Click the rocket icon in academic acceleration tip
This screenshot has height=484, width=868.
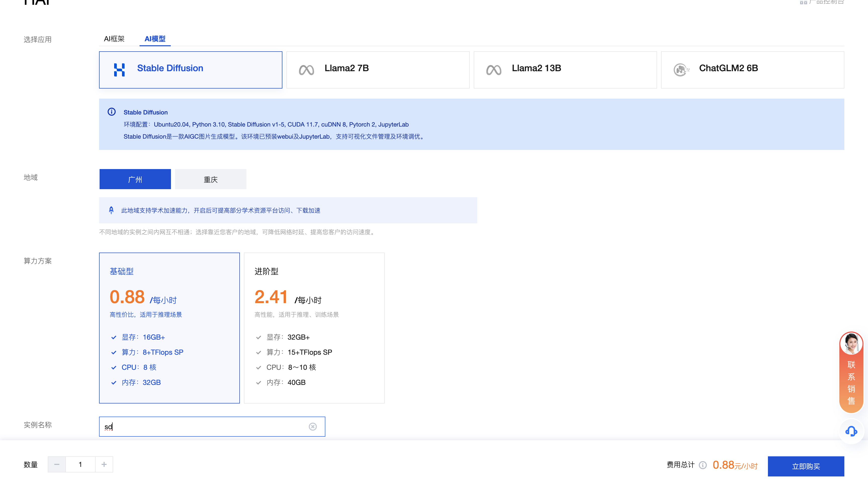click(x=111, y=210)
